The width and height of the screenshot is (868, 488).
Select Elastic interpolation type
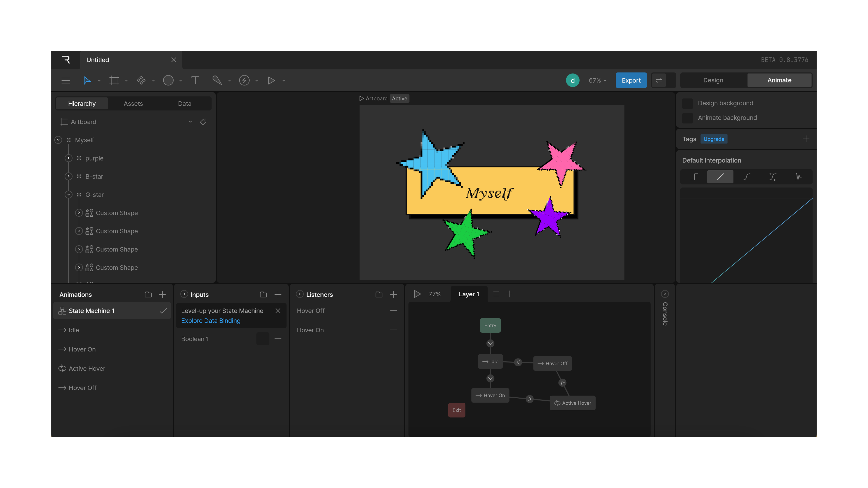point(798,177)
